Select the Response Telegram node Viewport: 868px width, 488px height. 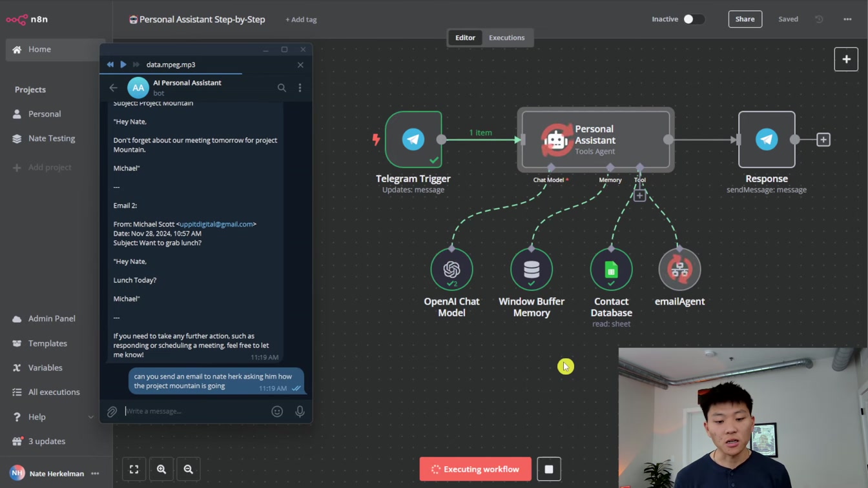(767, 139)
